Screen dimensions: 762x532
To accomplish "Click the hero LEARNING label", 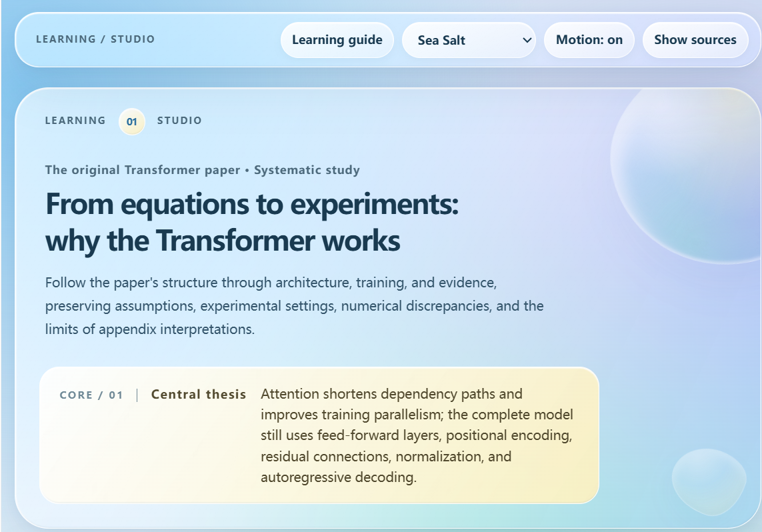I will click(75, 121).
